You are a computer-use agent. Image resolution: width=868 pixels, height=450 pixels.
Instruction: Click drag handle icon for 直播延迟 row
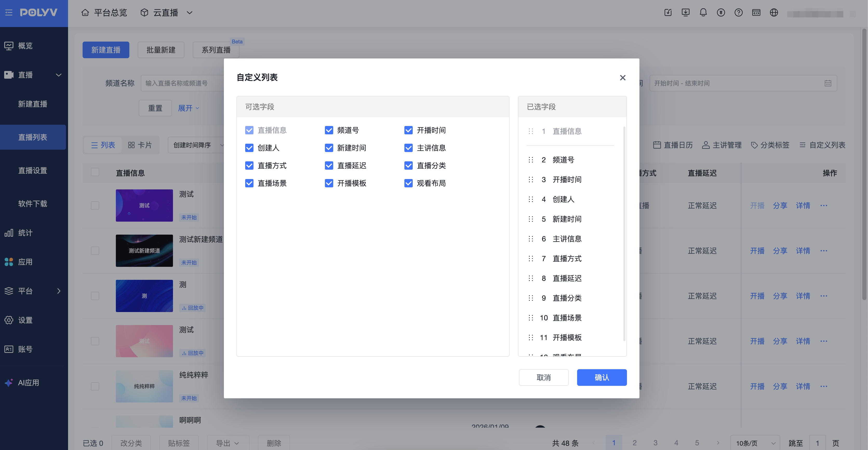tap(531, 279)
